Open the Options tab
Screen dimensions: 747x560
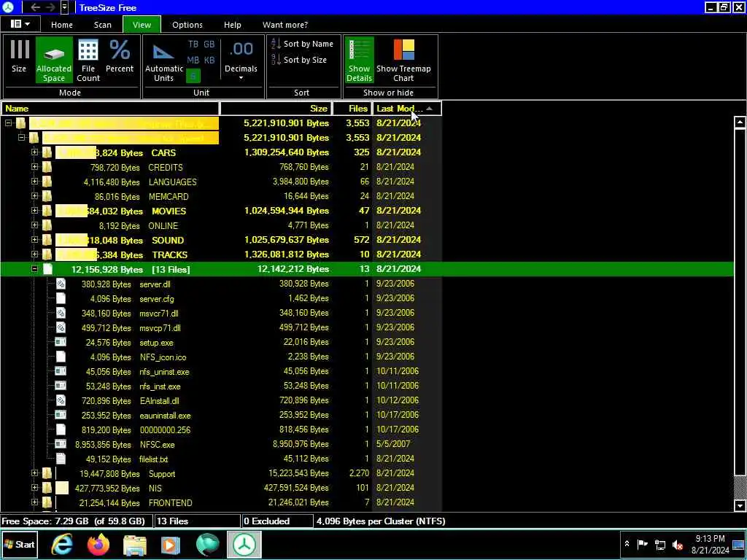click(187, 25)
